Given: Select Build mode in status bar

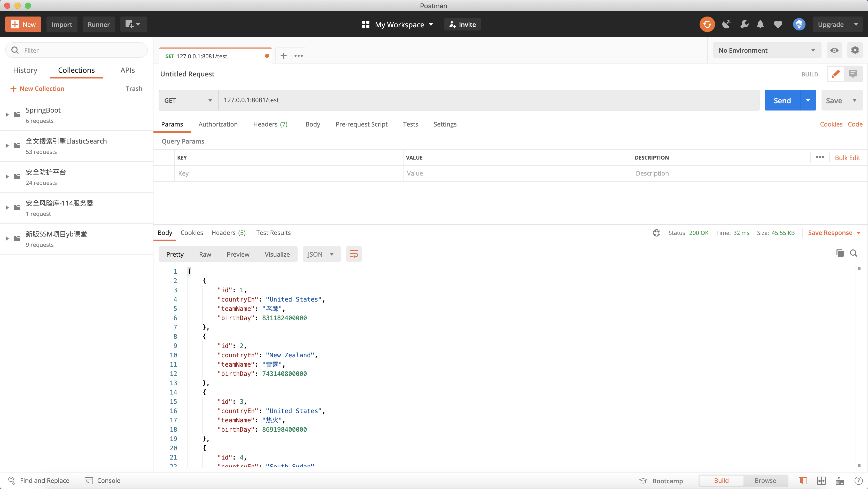Looking at the screenshot, I should pos(721,480).
